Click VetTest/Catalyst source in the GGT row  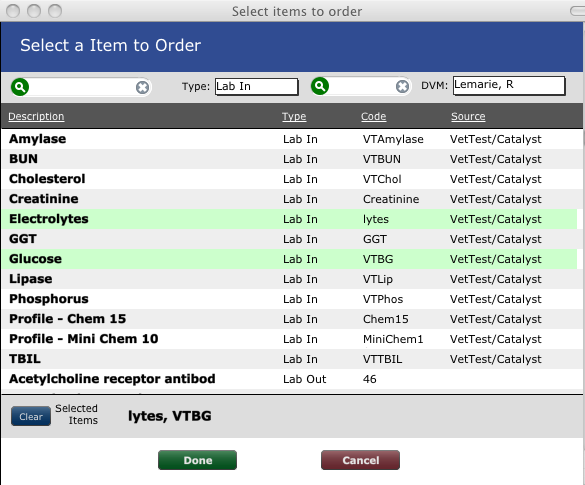[495, 239]
